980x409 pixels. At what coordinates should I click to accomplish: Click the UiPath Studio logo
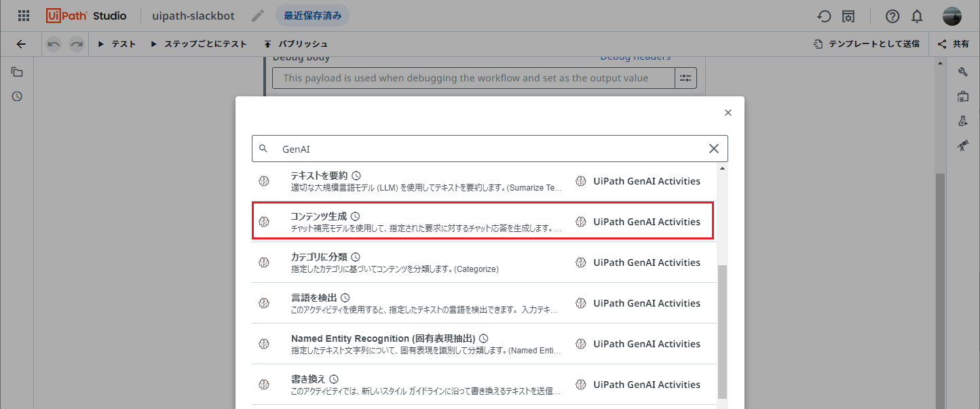click(x=87, y=16)
